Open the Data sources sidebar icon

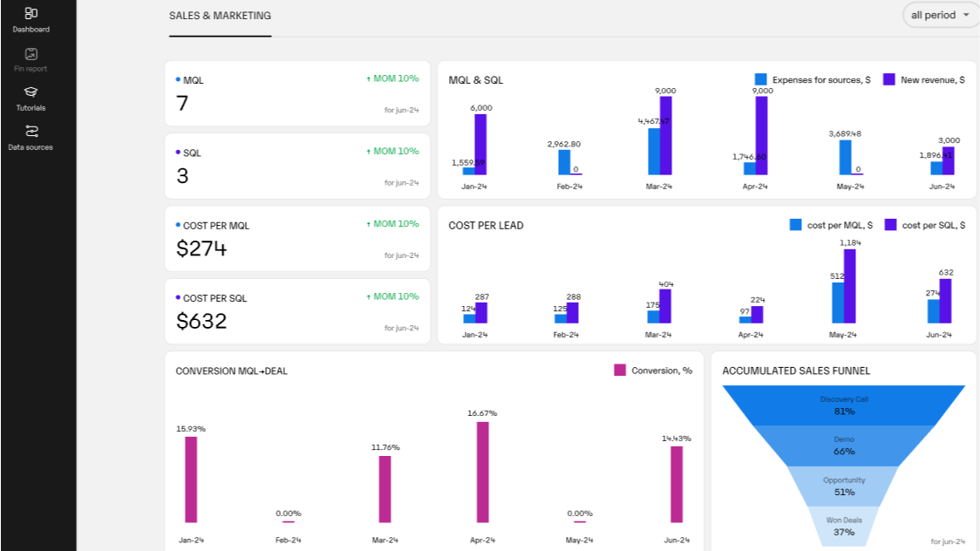click(x=31, y=132)
